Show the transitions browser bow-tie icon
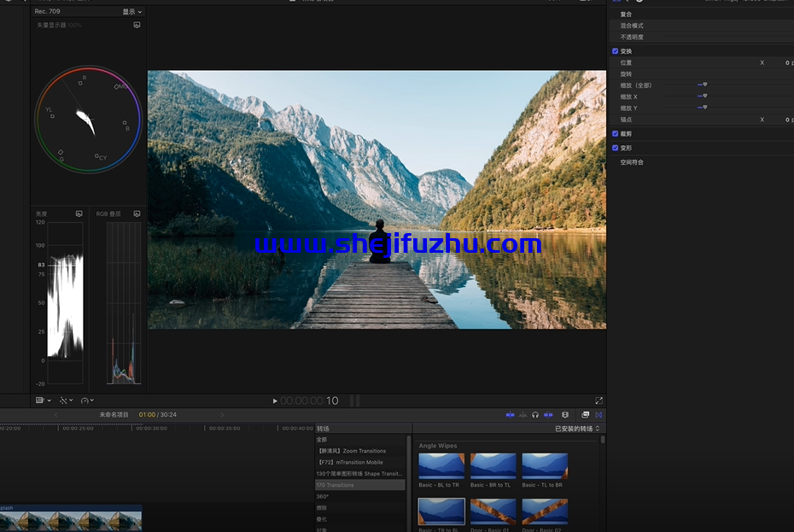This screenshot has height=532, width=794. 599,415
